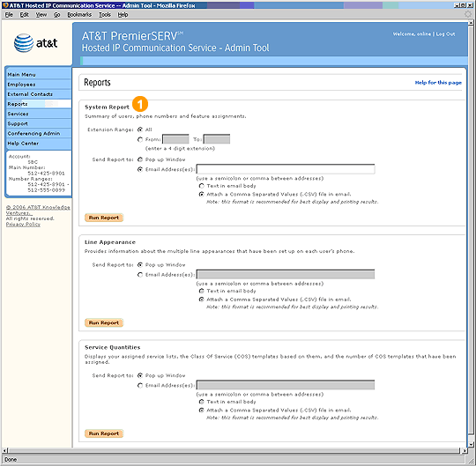
Task: Open the View menu
Action: (x=41, y=15)
